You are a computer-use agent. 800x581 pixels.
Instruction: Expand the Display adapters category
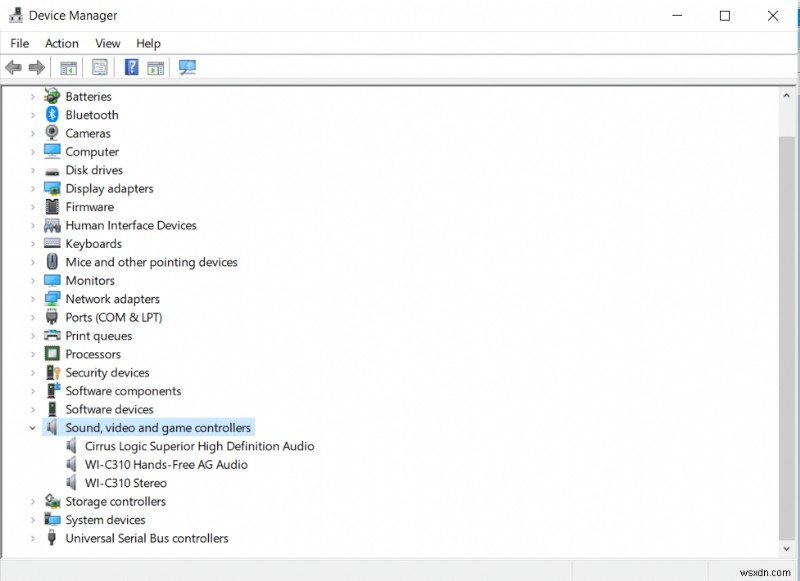click(x=34, y=188)
